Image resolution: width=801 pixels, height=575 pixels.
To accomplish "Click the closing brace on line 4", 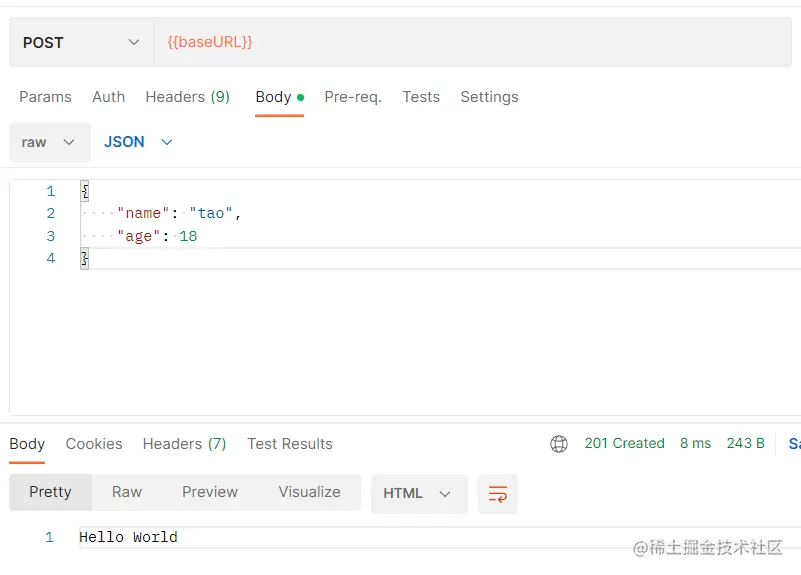I will [x=85, y=258].
